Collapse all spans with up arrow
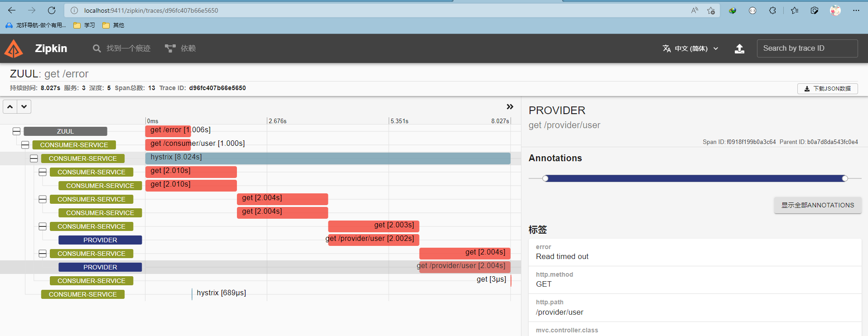The height and width of the screenshot is (336, 868). 10,107
